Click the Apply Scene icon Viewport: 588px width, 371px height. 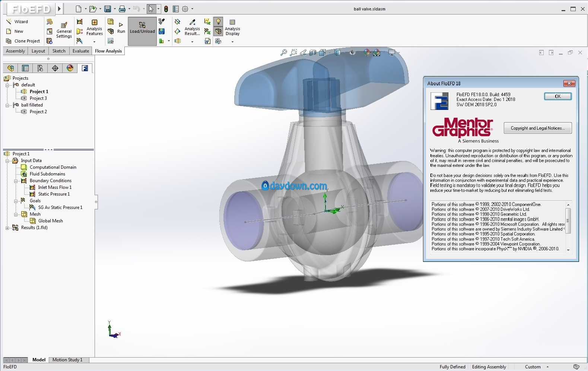click(377, 53)
